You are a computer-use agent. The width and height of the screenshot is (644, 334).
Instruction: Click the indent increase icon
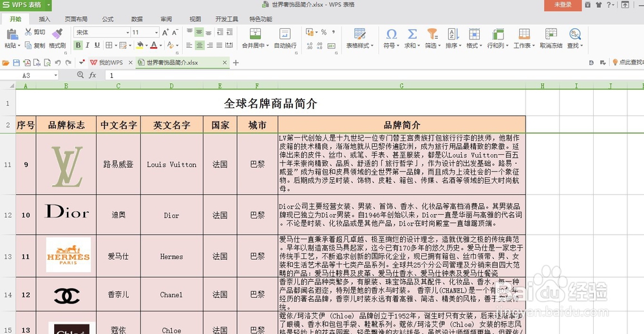click(229, 32)
